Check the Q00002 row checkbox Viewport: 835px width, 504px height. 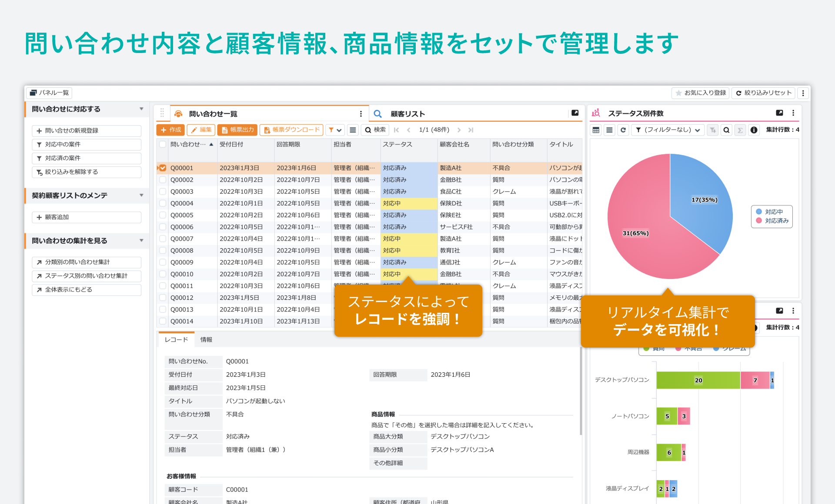[162, 179]
